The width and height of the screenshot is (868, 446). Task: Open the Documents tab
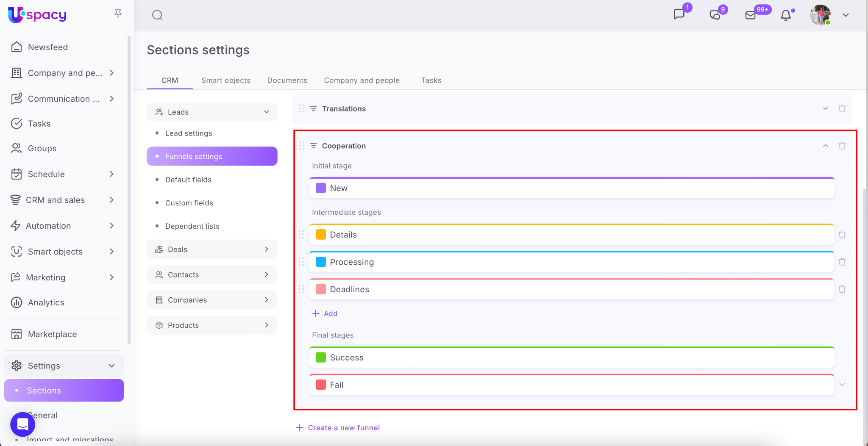(287, 80)
